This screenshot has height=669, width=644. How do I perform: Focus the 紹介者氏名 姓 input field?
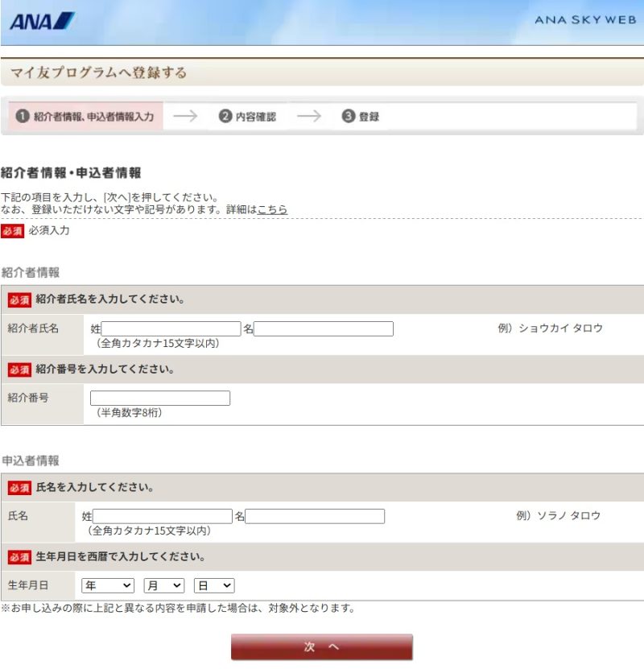pyautogui.click(x=171, y=328)
